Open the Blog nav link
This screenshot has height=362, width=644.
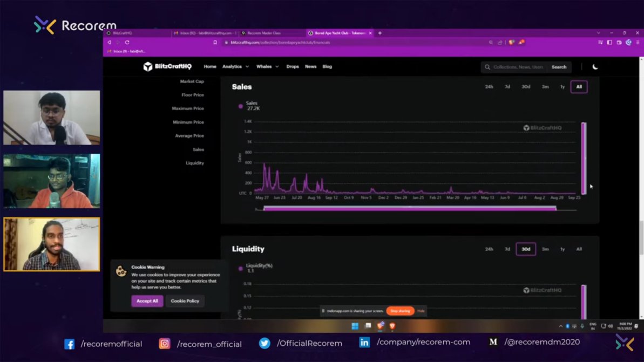pos(327,66)
